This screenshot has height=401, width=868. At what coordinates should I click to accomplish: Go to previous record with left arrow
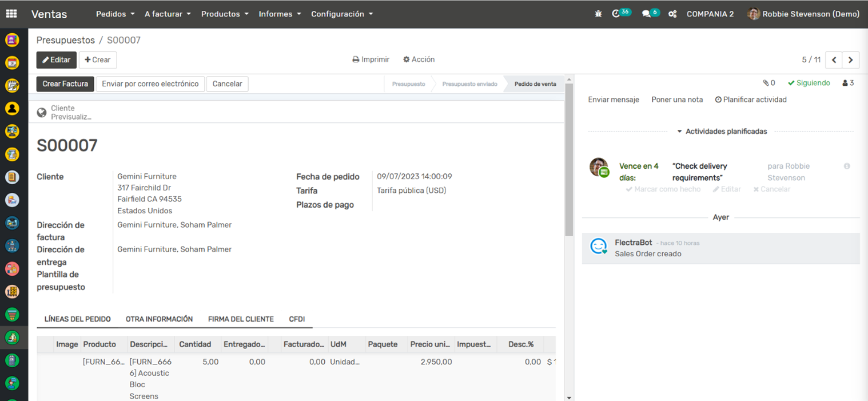coord(834,59)
